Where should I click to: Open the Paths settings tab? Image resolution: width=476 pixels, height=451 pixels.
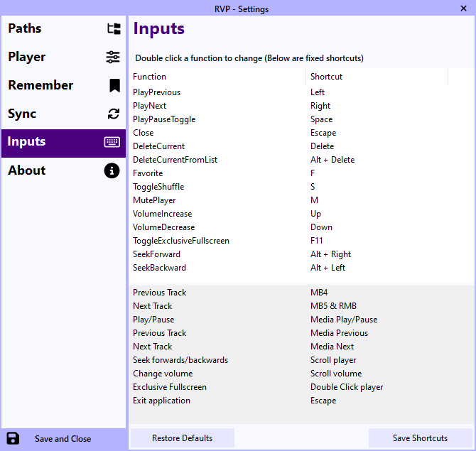point(25,29)
